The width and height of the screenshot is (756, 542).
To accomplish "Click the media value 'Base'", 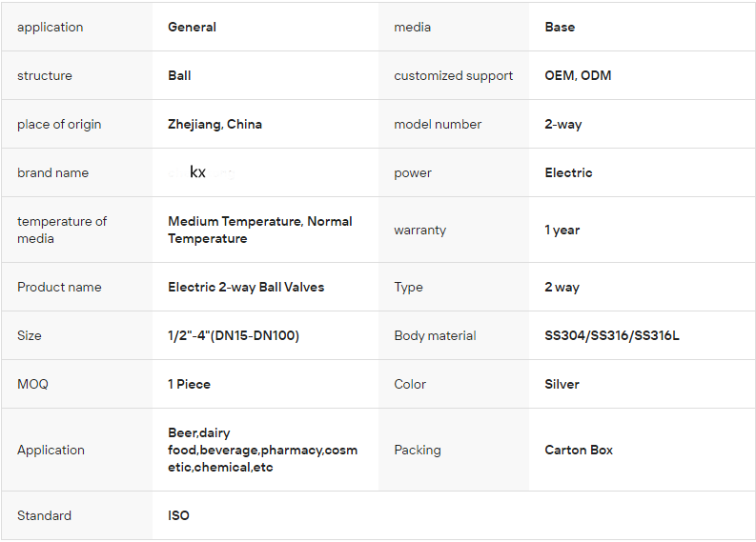I will (x=560, y=28).
